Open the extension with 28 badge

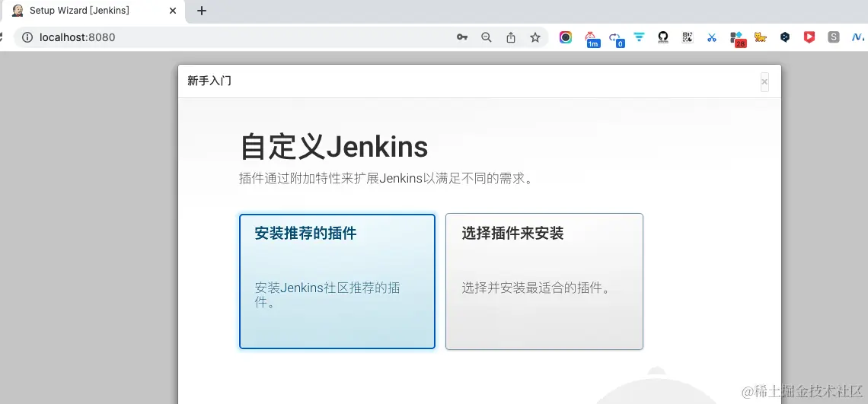[737, 38]
